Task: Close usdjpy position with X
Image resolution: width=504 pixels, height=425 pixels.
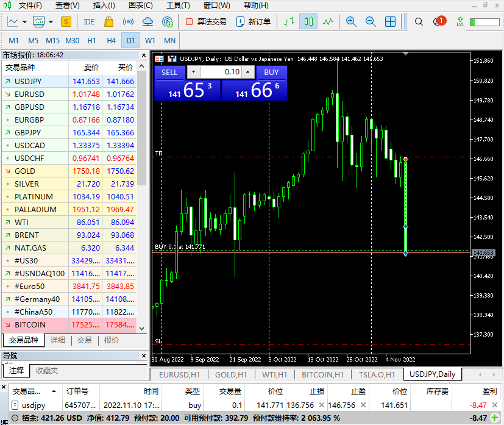Action: click(495, 405)
